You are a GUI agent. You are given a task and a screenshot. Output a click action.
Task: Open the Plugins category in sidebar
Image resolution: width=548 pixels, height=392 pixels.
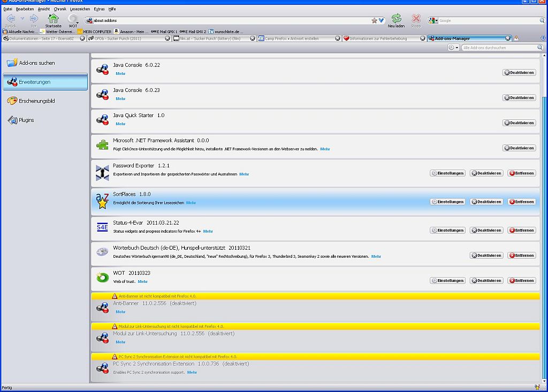click(26, 120)
